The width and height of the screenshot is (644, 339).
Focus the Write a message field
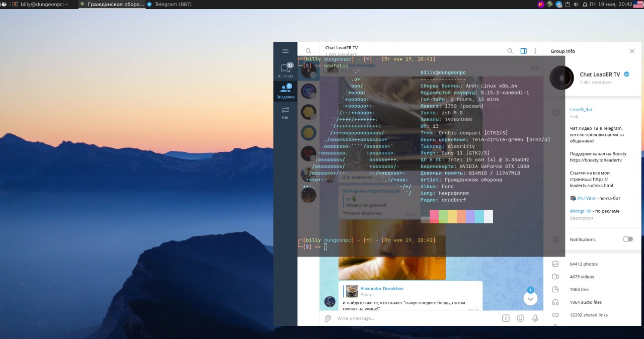coord(418,318)
